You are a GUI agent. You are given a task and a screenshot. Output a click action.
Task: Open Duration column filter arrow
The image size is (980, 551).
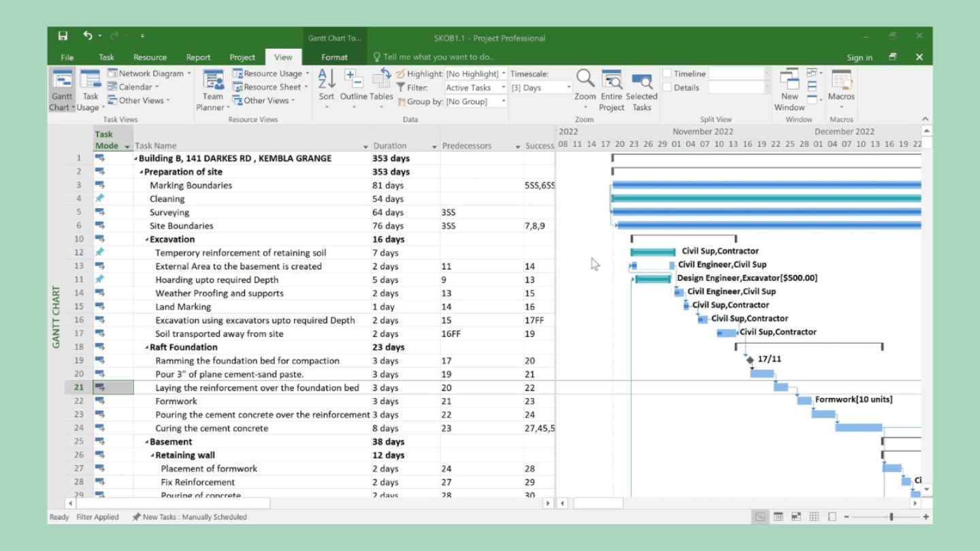tap(434, 146)
